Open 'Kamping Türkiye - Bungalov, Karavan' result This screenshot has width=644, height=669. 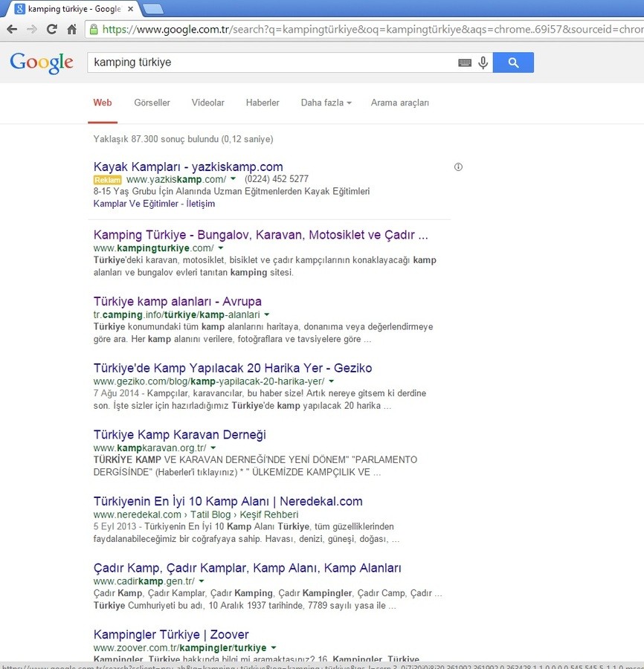[x=261, y=235]
